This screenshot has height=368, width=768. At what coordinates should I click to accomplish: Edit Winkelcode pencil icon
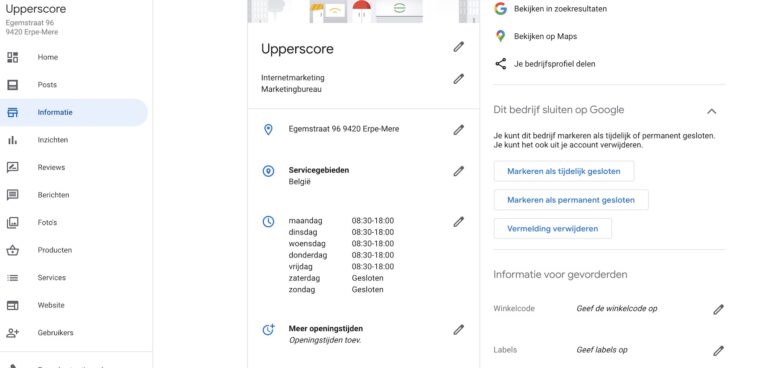tap(718, 310)
